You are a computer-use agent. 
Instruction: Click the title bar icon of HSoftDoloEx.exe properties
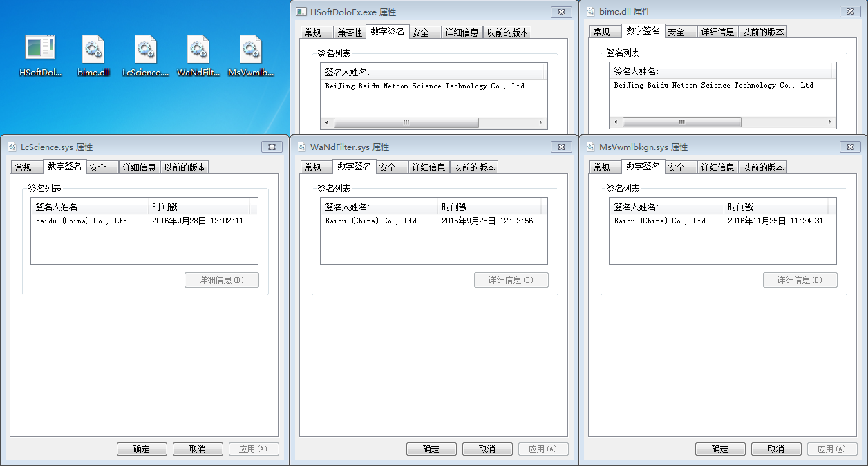pos(301,12)
